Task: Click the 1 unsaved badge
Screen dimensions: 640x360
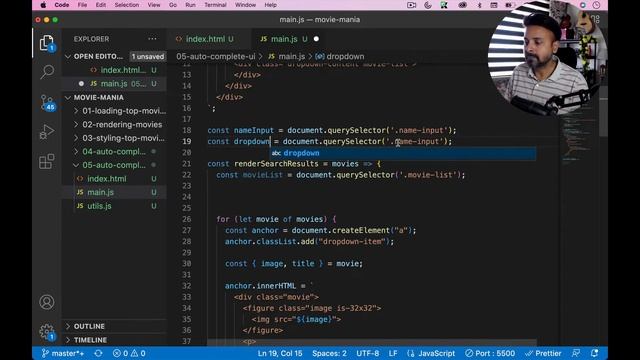Action: click(147, 56)
